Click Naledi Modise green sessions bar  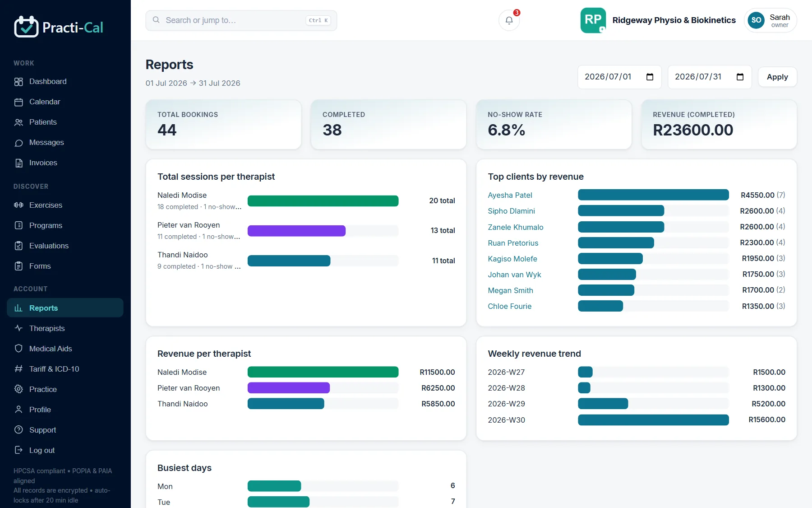(323, 201)
